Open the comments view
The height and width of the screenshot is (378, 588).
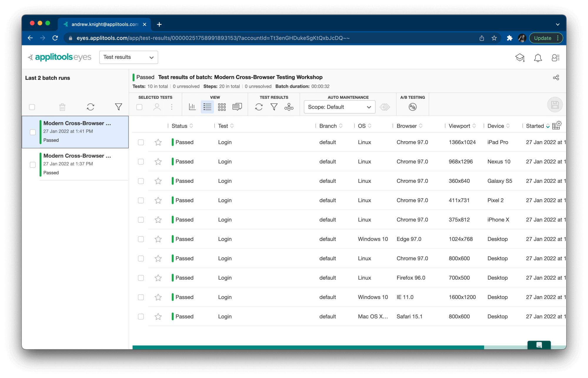237,107
